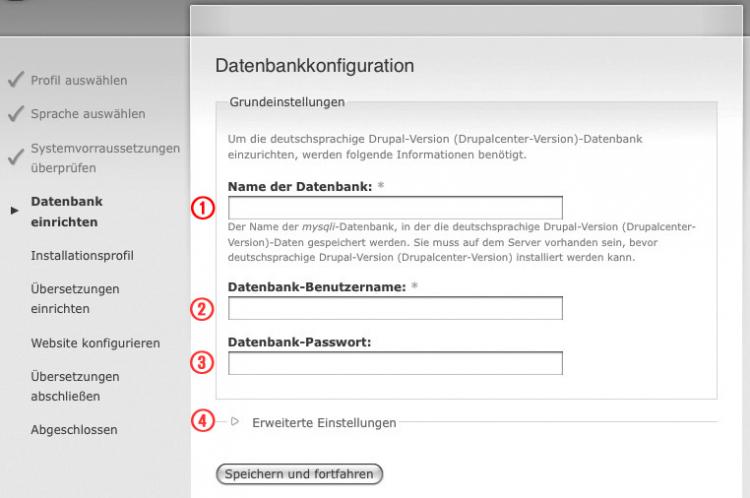
Task: Click the arrow marker beside Datenbank einrichten
Action: (x=13, y=211)
